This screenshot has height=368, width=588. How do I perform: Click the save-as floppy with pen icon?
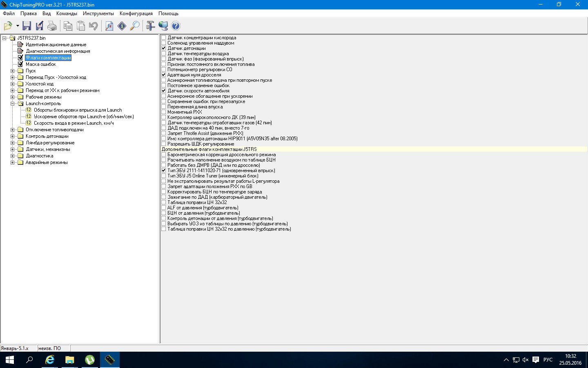[40, 26]
